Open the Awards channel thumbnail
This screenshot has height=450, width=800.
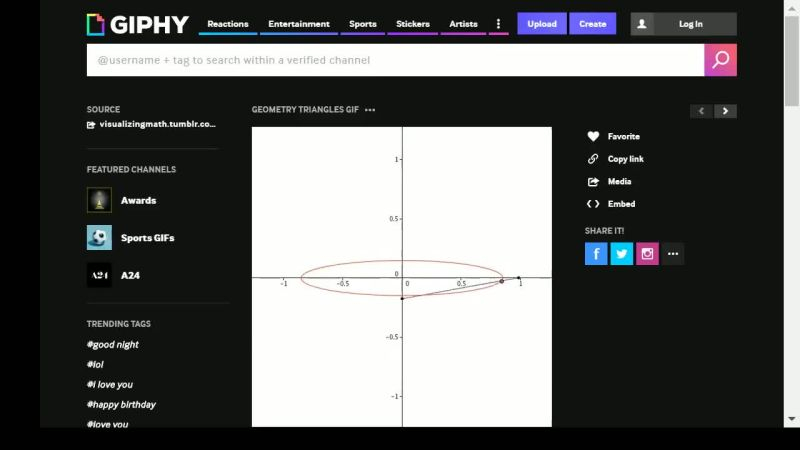[x=99, y=200]
